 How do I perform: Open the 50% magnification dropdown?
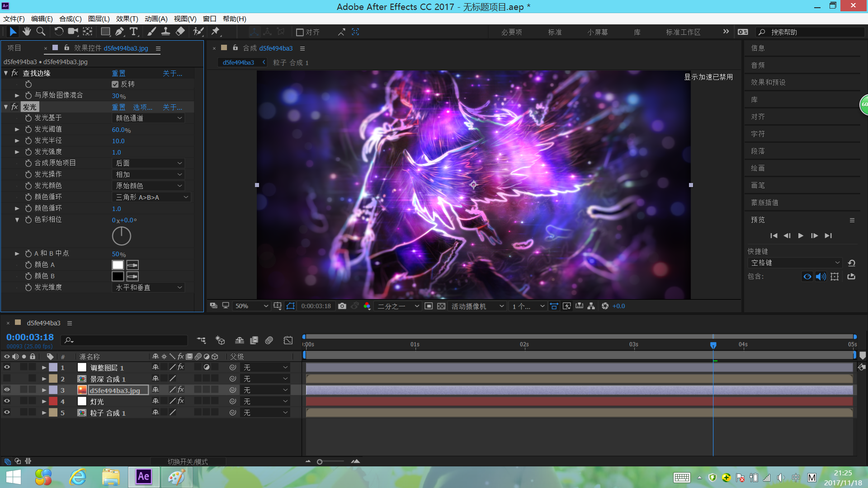[x=252, y=306]
